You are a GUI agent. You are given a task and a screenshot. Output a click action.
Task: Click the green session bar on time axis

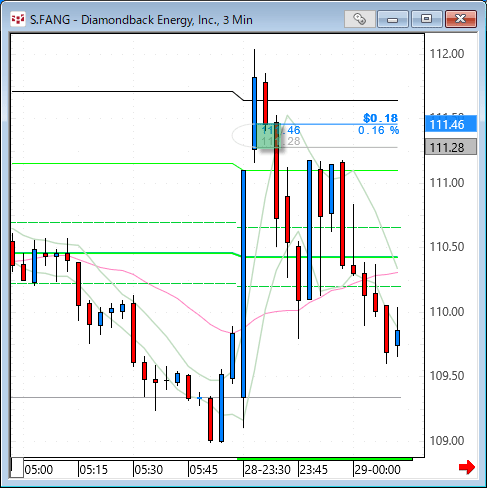click(324, 459)
